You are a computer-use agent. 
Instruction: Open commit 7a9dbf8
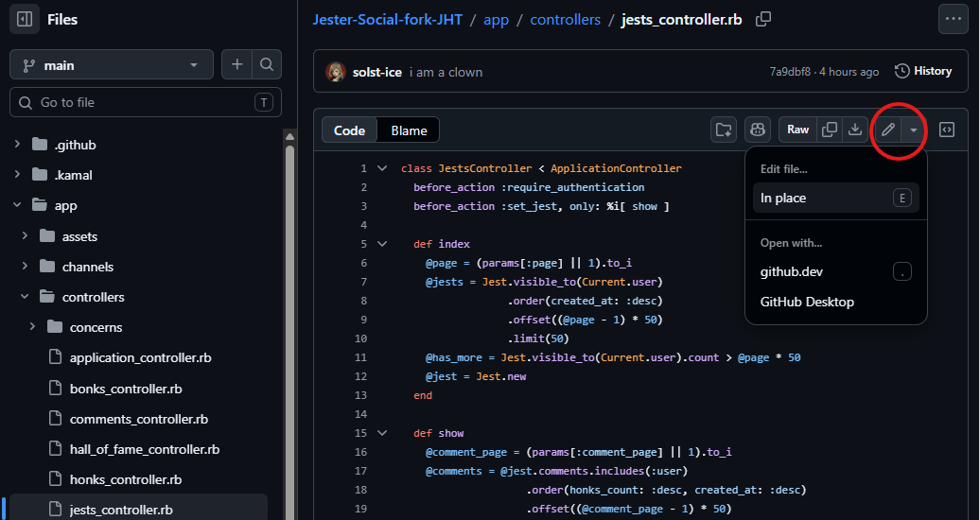(x=790, y=72)
